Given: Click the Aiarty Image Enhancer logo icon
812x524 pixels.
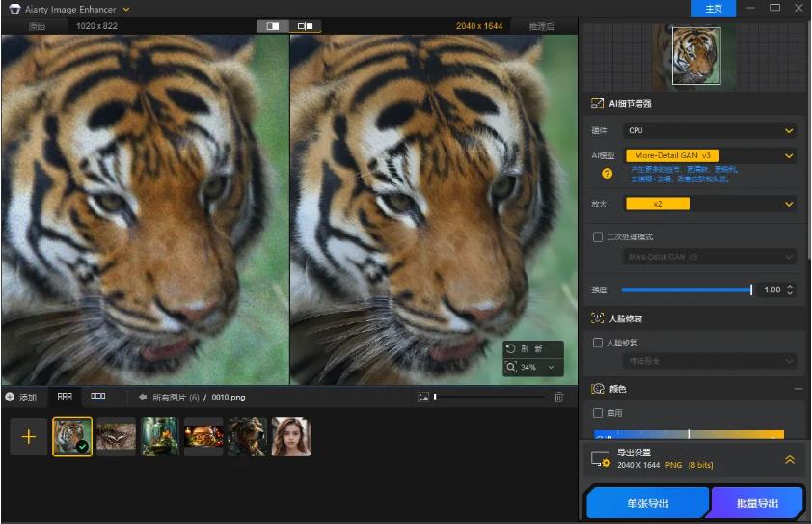Looking at the screenshot, I should click(x=15, y=10).
